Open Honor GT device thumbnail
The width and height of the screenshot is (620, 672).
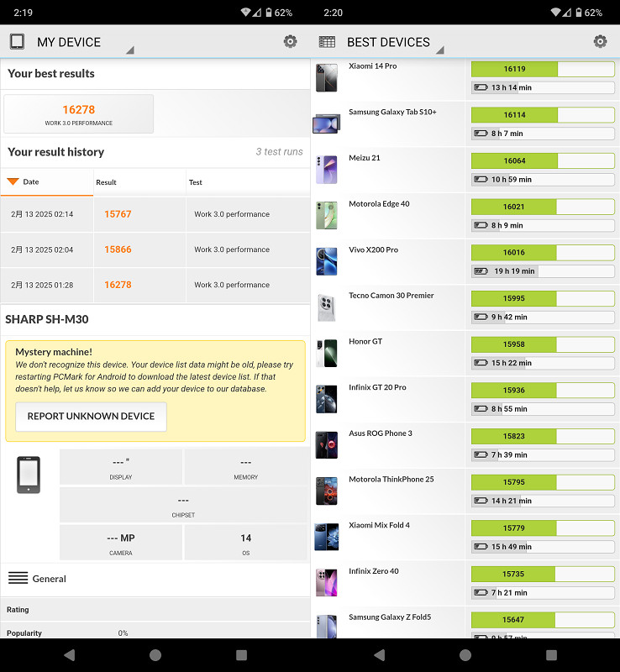[327, 353]
